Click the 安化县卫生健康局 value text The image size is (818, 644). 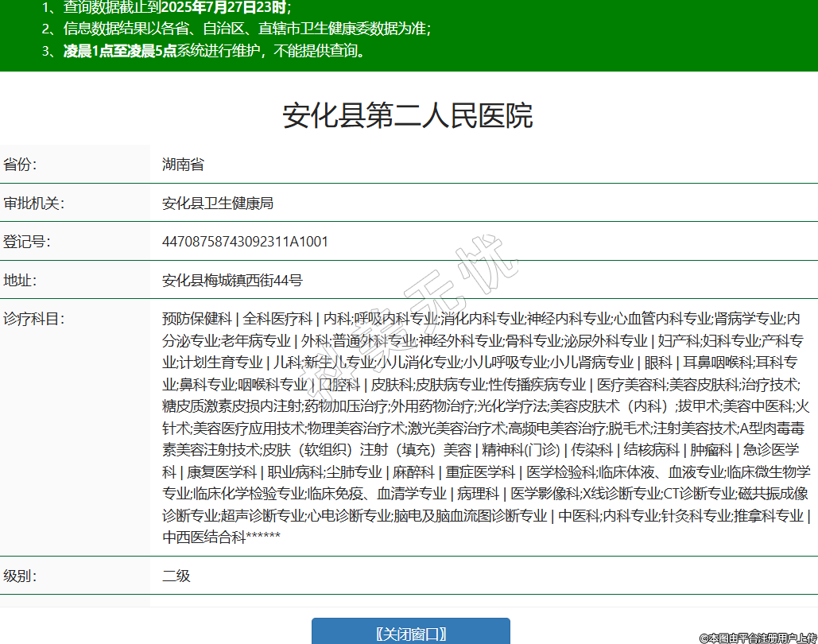click(217, 203)
